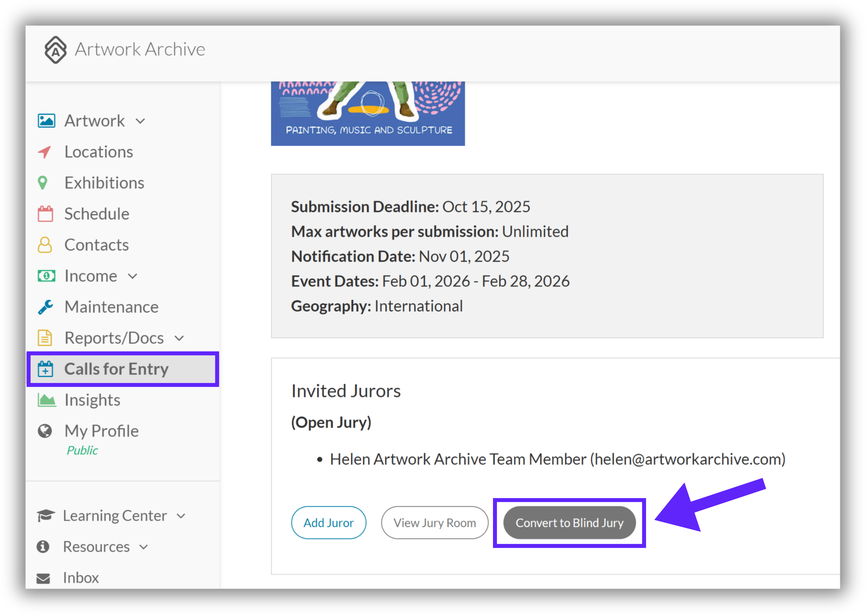Viewport: 868px width, 616px height.
Task: Click the View Jury Room button
Action: click(435, 523)
